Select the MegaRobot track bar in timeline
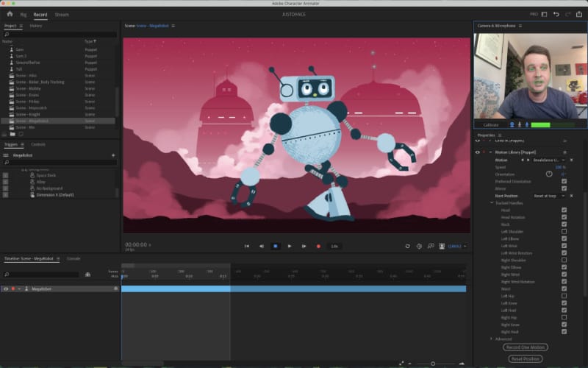 point(293,289)
